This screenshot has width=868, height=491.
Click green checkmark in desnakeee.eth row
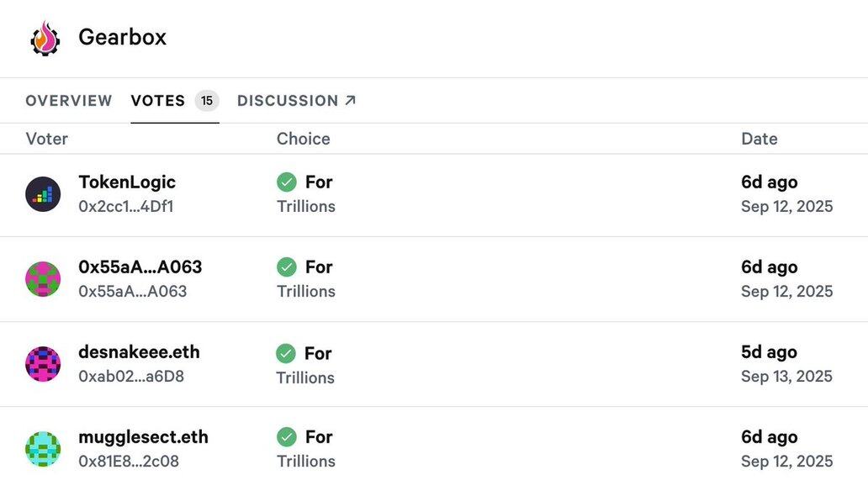pyautogui.click(x=286, y=353)
